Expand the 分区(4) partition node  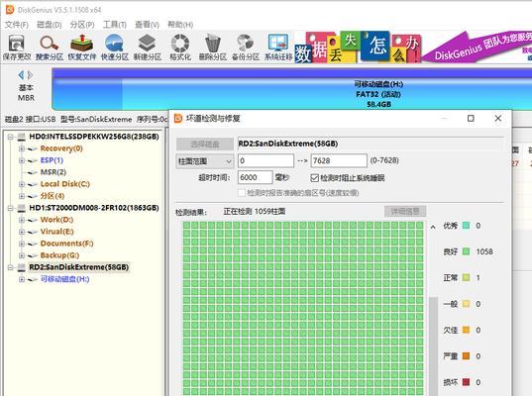click(22, 196)
